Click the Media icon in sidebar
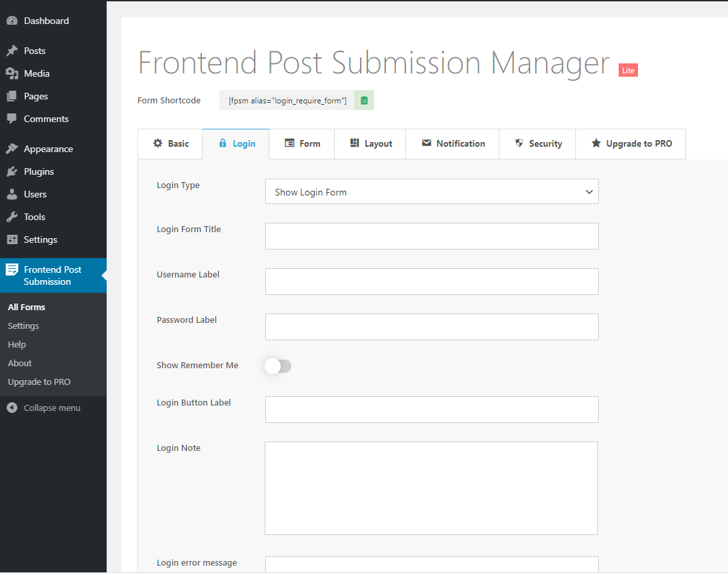 (12, 73)
